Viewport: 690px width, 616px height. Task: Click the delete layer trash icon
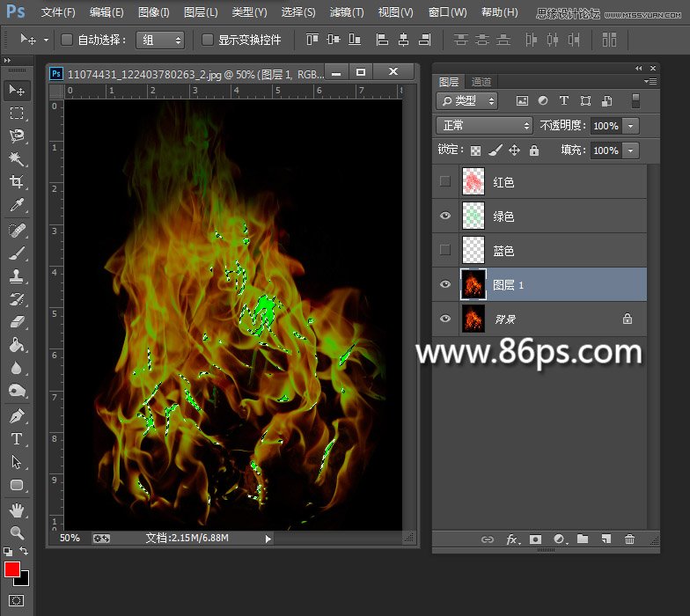coord(629,539)
